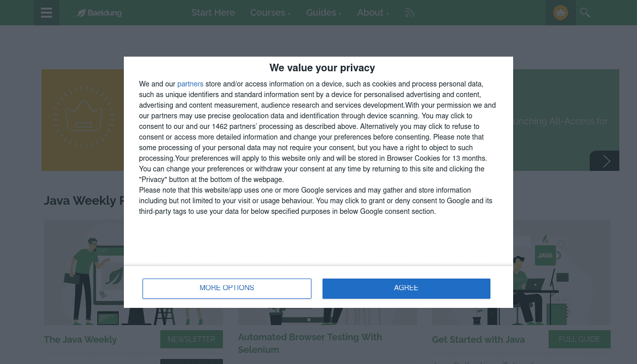Expand the Courses dropdown menu
This screenshot has height=364, width=637.
[x=270, y=13]
